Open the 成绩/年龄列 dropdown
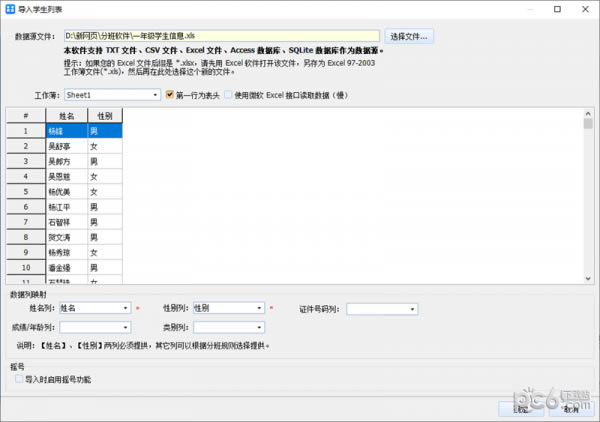This screenshot has height=422, width=600. coord(95,327)
